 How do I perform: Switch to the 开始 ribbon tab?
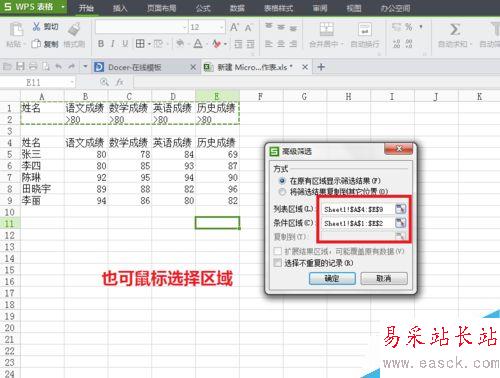tap(86, 8)
